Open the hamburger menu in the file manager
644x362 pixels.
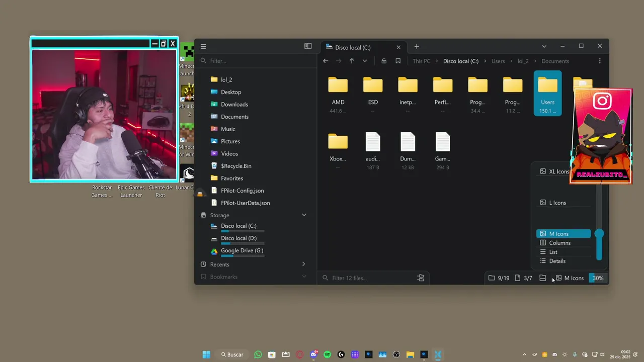203,46
